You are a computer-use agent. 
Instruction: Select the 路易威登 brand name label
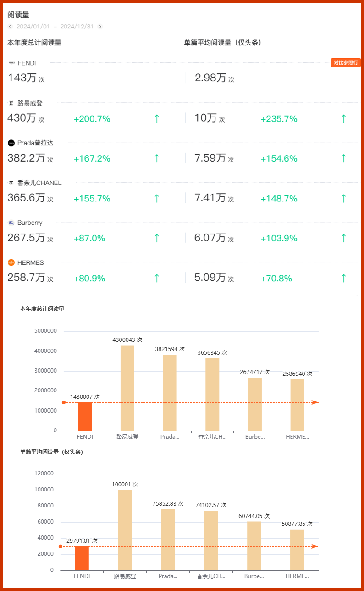tap(30, 103)
